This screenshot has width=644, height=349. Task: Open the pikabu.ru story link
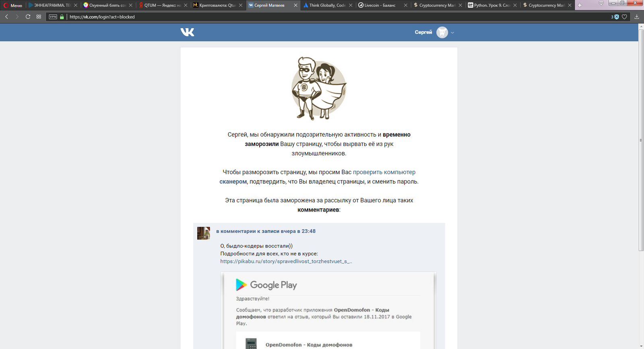pyautogui.click(x=286, y=261)
